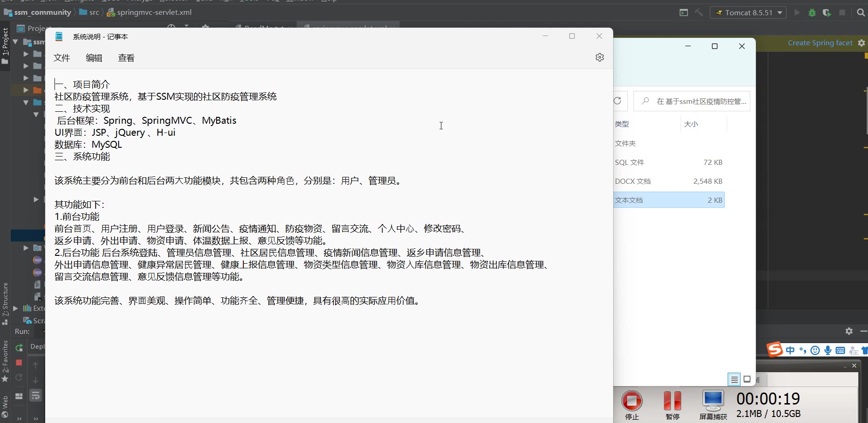Open the 查看 menu in Notepad

click(x=127, y=58)
